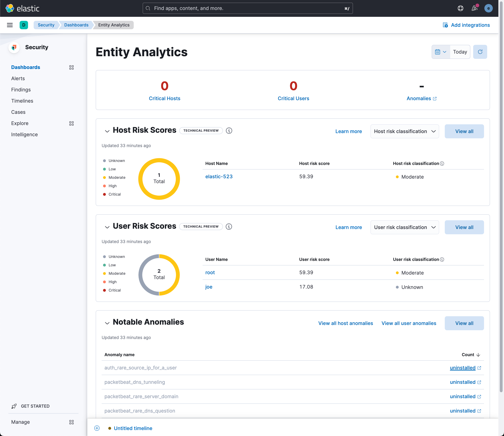Open Explore in the sidebar

[x=20, y=123]
